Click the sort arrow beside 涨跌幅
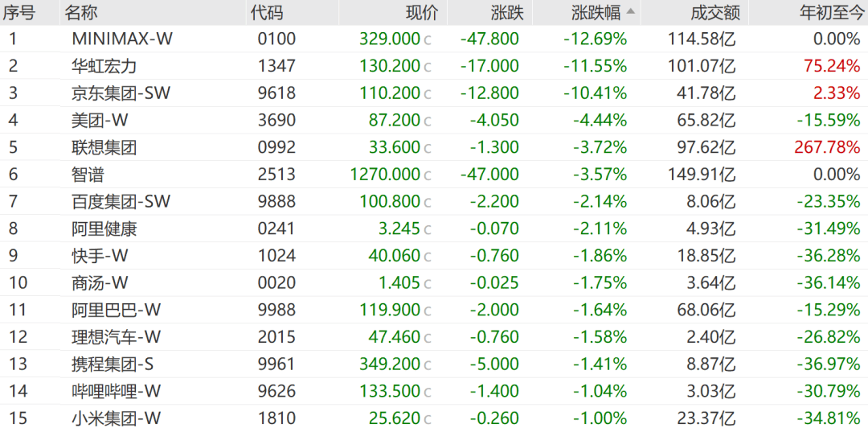 (631, 11)
